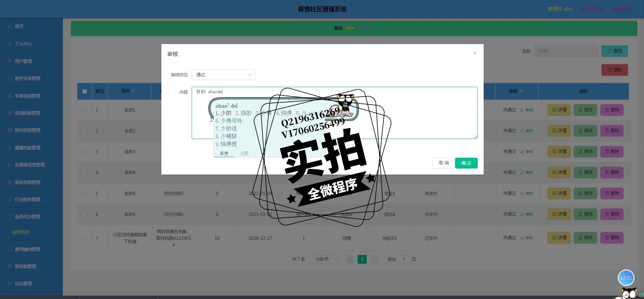Select IME candidate 1.少的

[223, 113]
